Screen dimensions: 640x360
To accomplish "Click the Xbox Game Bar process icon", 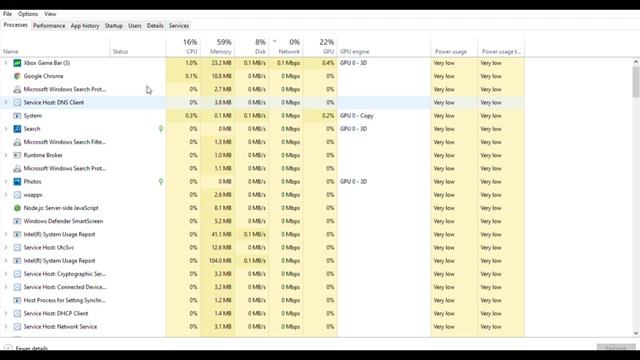I will click(17, 63).
